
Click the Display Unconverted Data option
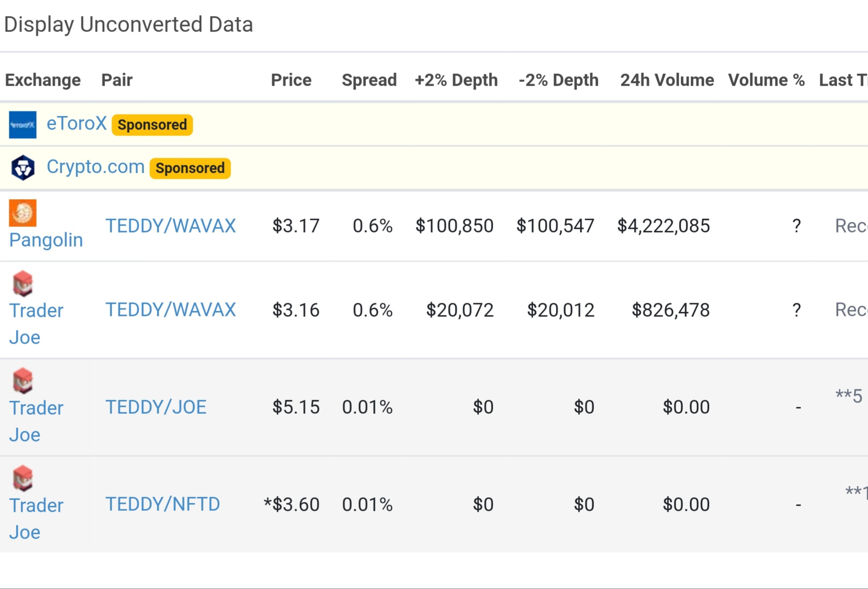129,24
